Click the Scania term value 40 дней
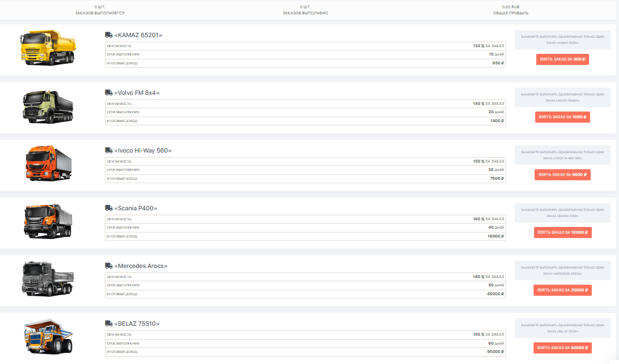619x364 pixels. point(496,228)
